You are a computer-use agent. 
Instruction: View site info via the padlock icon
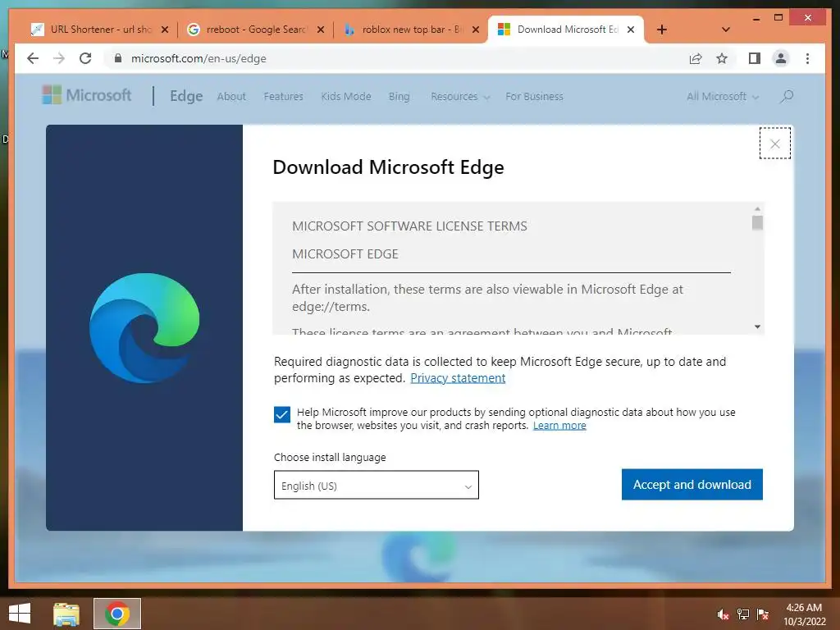[118, 58]
